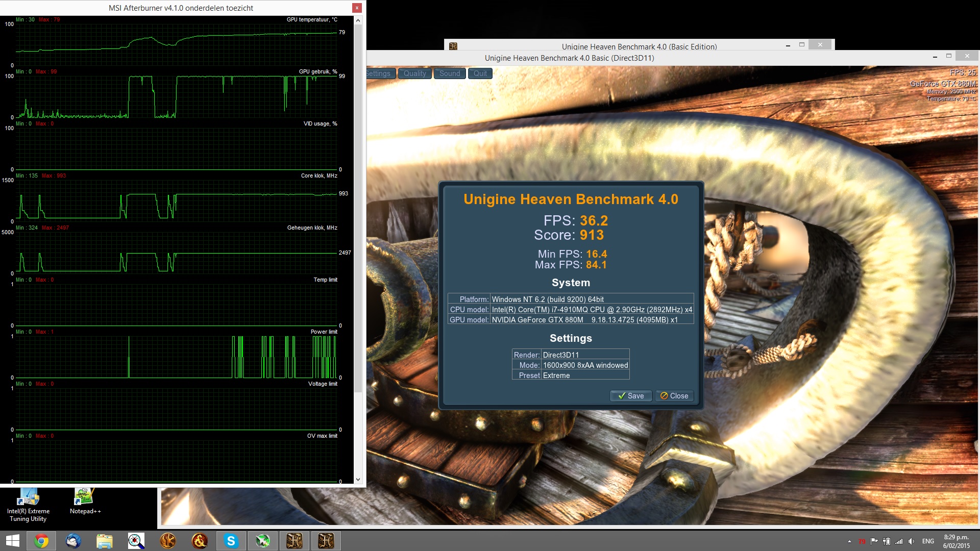
Task: Open battery power status tray icon
Action: point(887,541)
